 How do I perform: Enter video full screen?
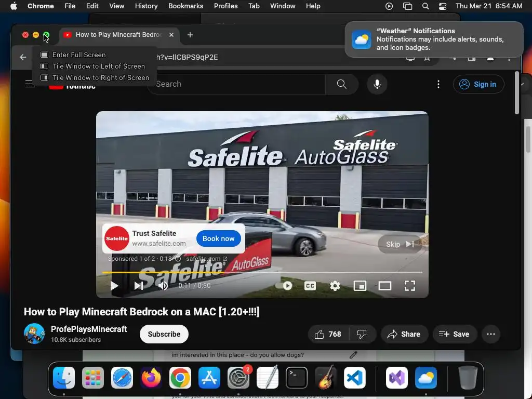click(x=410, y=286)
